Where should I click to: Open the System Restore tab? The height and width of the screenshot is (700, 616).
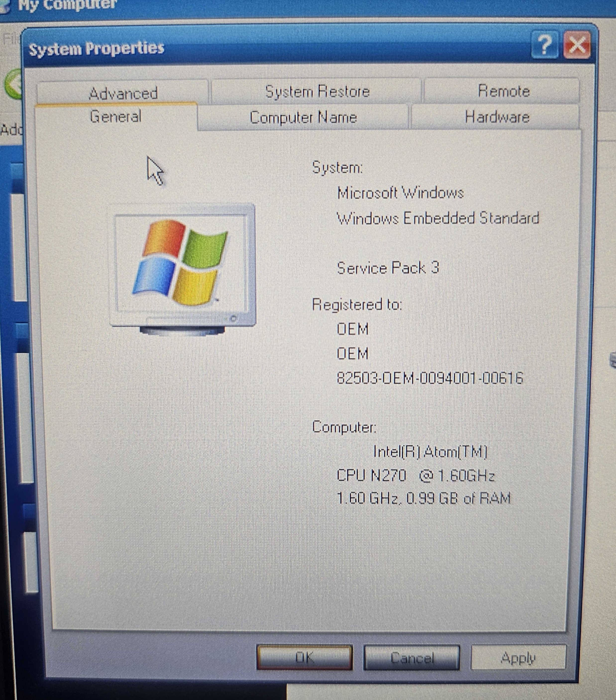[x=317, y=92]
